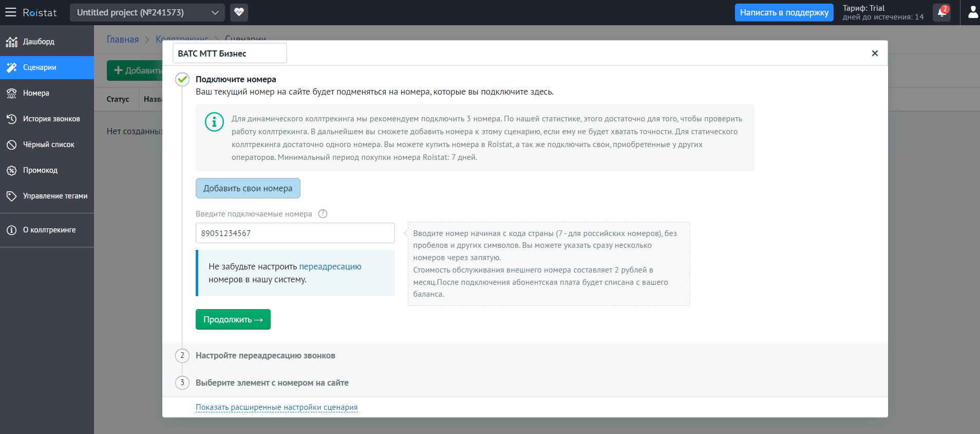Click the heart health-status icon in top bar
This screenshot has height=434, width=980.
pos(239,12)
